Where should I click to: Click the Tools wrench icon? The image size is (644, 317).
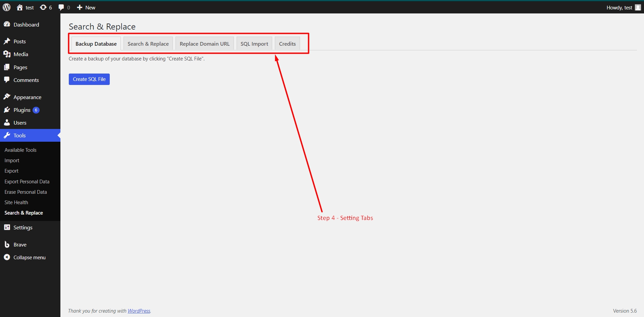[7, 135]
